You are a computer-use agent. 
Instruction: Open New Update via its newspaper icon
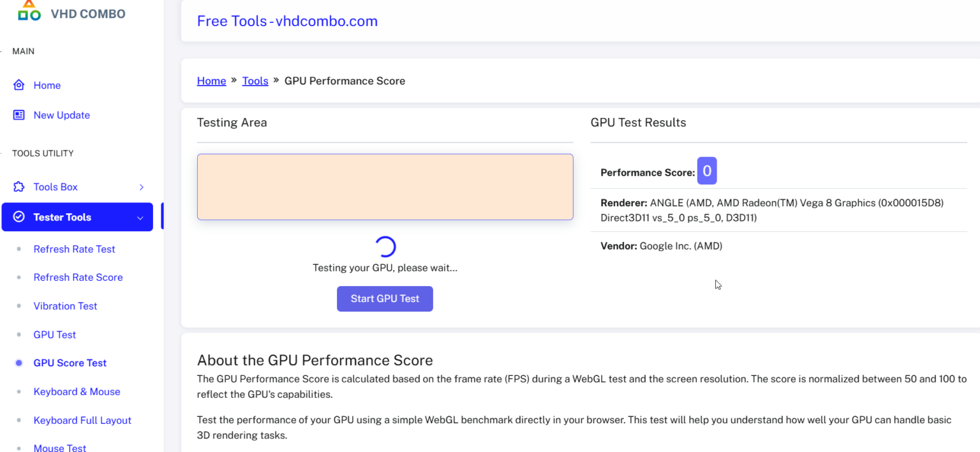coord(19,114)
